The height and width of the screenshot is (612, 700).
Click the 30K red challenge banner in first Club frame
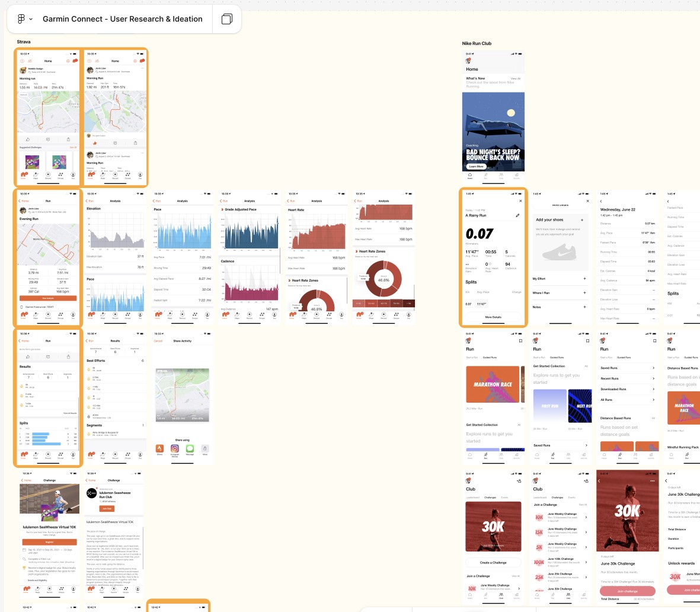coord(493,526)
